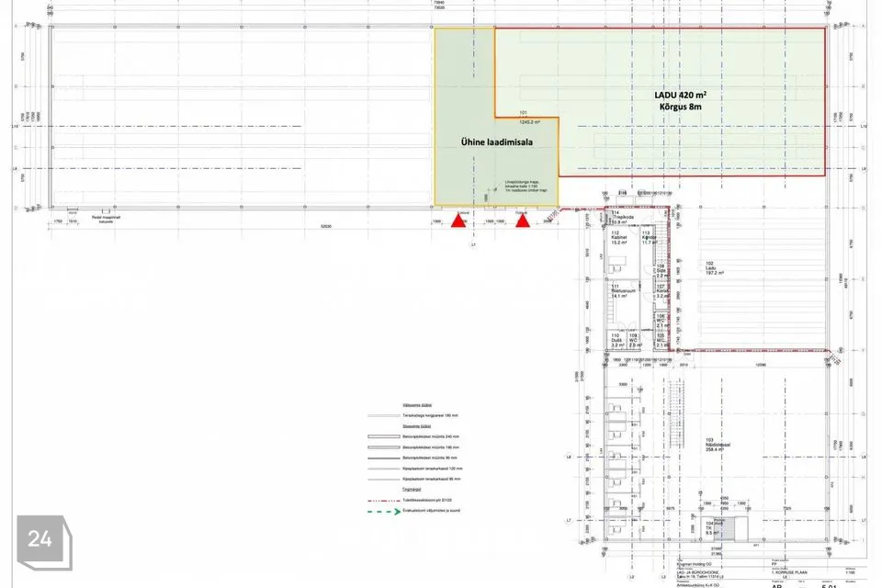Click the 'Ühine laadimisala' loading area label
The height and width of the screenshot is (588, 882).
pos(496,143)
